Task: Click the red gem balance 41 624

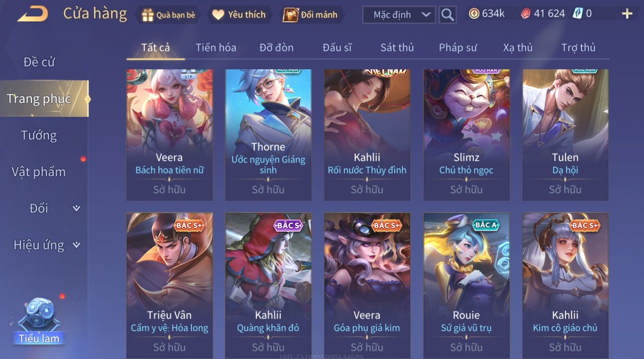Action: coord(543,14)
